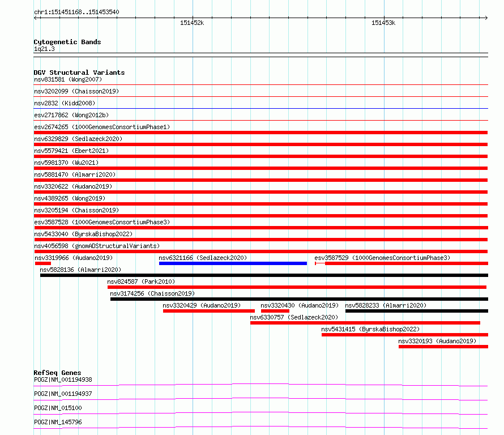Screen dimensions: 504x435
Task: Click the blue nsv6321166 (Sedlazeck2020) bar
Action: [233, 263]
